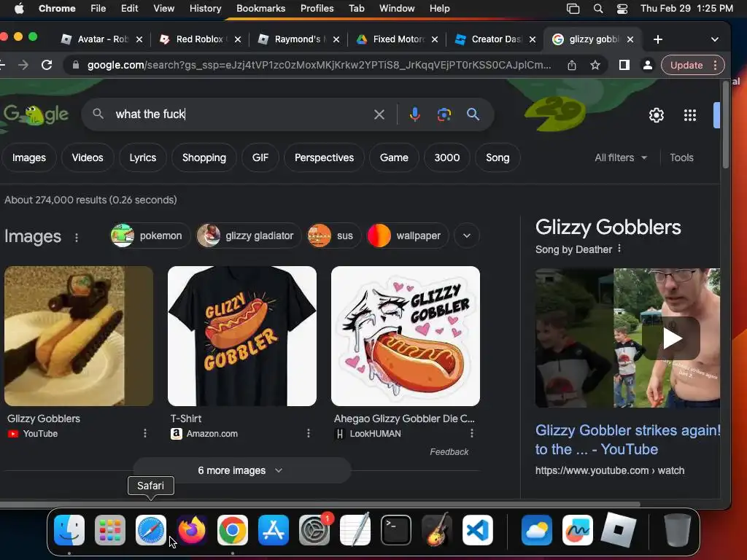Open more options for LookHUMAN result

472,433
